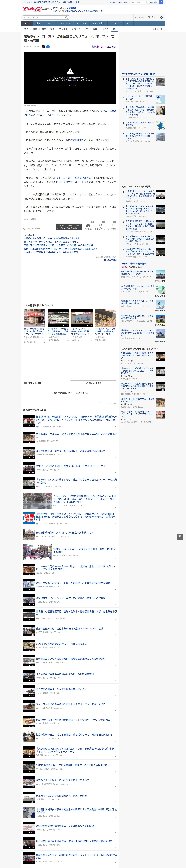Focus the ウェブ検索 input at top
The height and width of the screenshot is (868, 186).
pyautogui.click(x=139, y=2)
